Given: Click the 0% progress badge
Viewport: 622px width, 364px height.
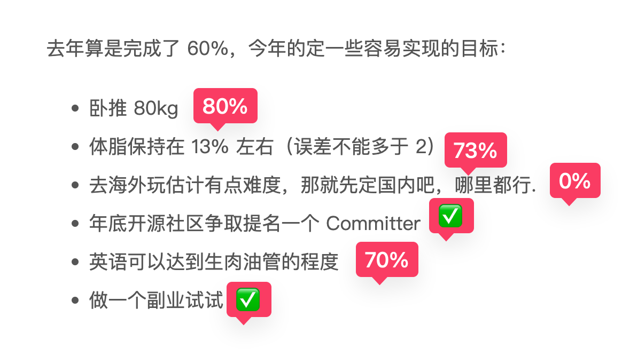Looking at the screenshot, I should (574, 181).
